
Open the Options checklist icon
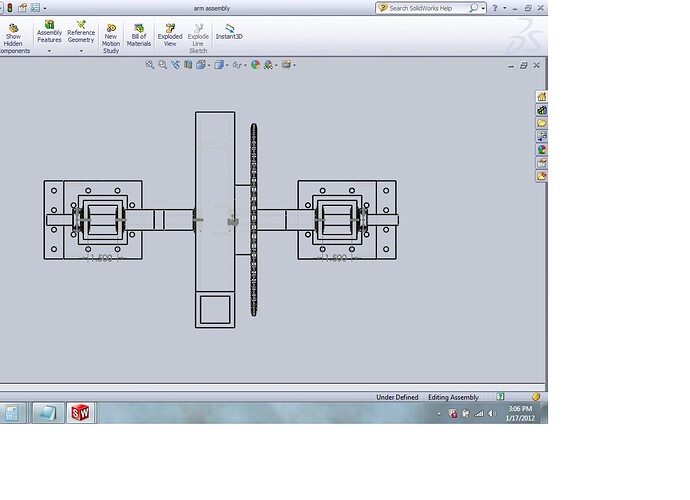tap(35, 8)
